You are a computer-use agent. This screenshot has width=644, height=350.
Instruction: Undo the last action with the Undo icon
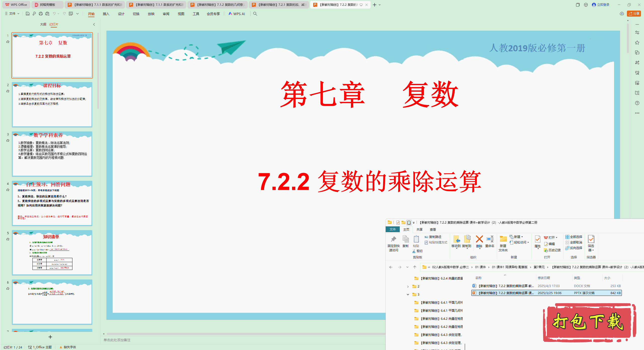coord(54,14)
